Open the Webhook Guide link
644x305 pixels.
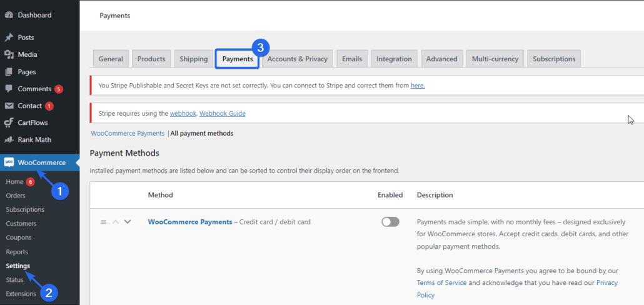[223, 113]
